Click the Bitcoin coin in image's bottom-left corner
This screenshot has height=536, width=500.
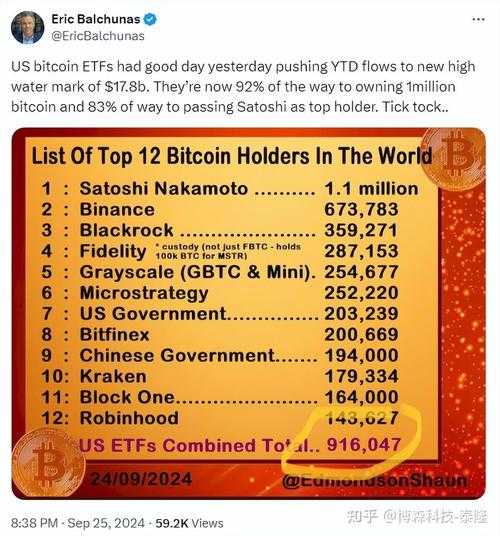tap(48, 463)
